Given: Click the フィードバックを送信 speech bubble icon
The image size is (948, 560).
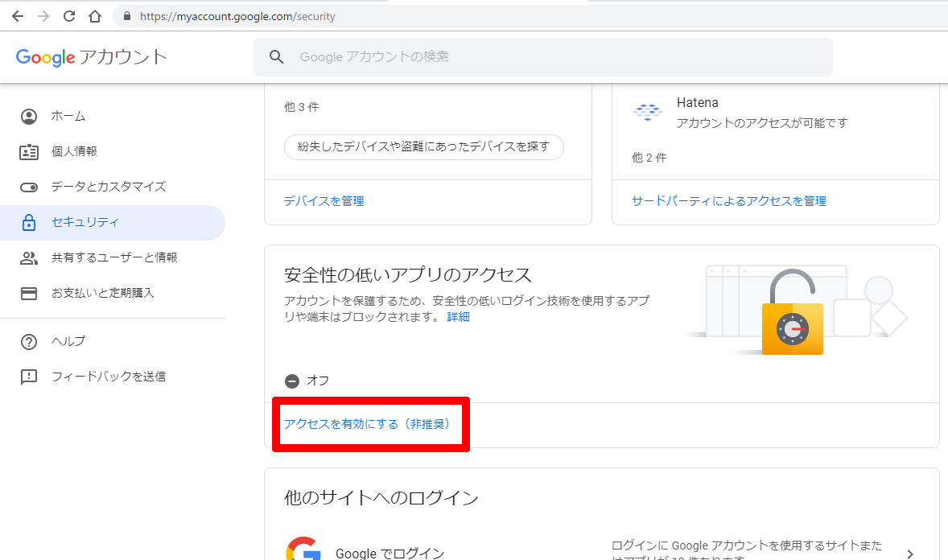Looking at the screenshot, I should (29, 377).
